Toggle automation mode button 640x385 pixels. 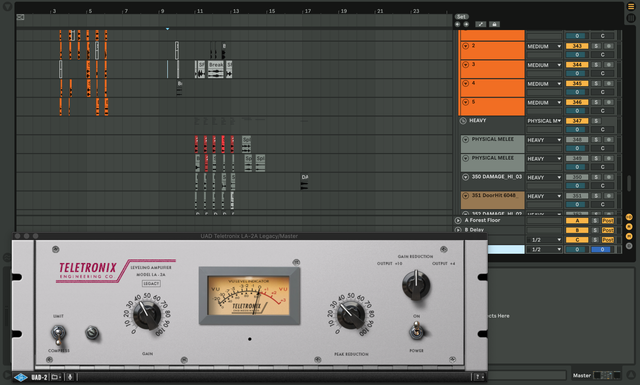(480, 24)
